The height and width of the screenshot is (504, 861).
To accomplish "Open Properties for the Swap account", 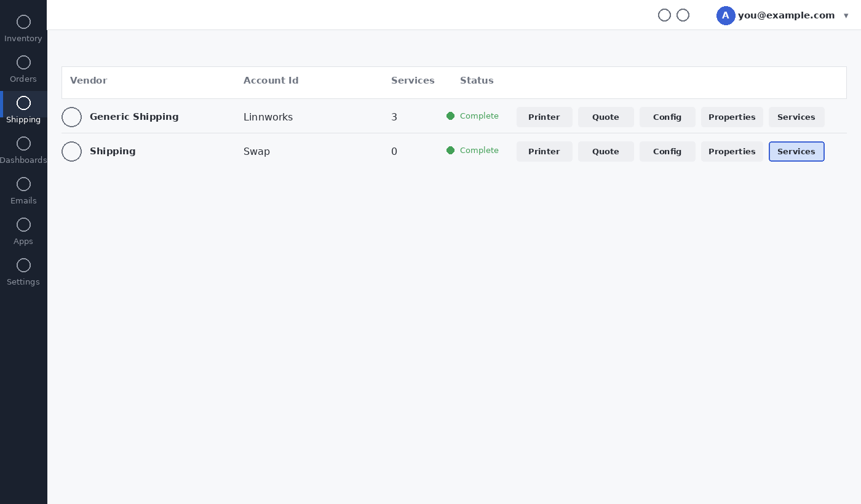I will pyautogui.click(x=732, y=151).
